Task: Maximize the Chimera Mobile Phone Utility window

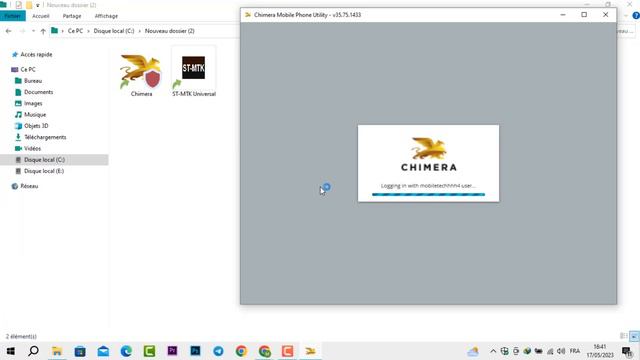Action: pyautogui.click(x=584, y=15)
